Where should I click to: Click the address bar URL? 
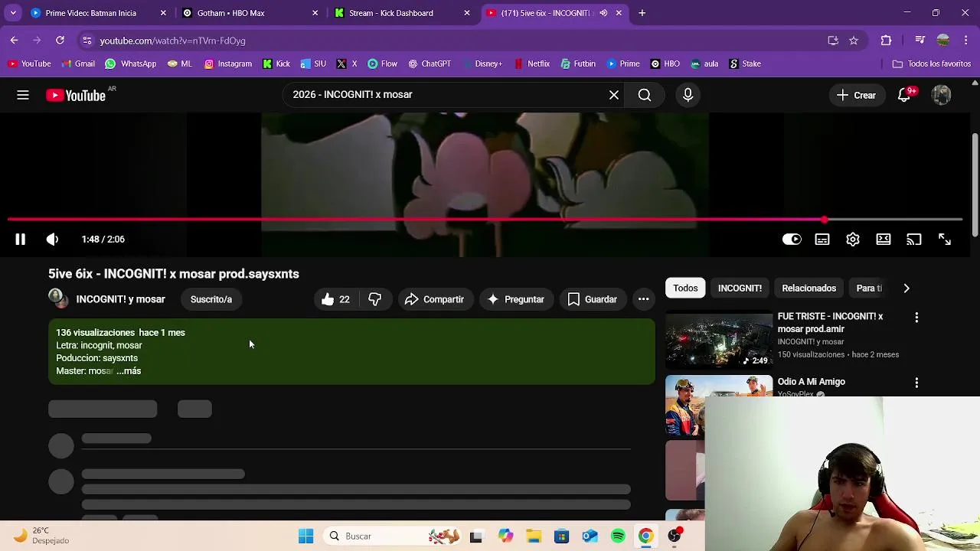(172, 41)
